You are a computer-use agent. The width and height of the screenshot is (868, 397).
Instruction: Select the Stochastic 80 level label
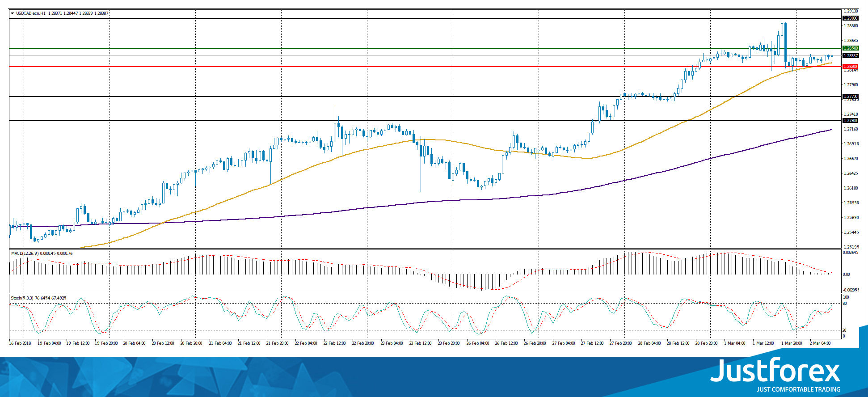click(845, 304)
